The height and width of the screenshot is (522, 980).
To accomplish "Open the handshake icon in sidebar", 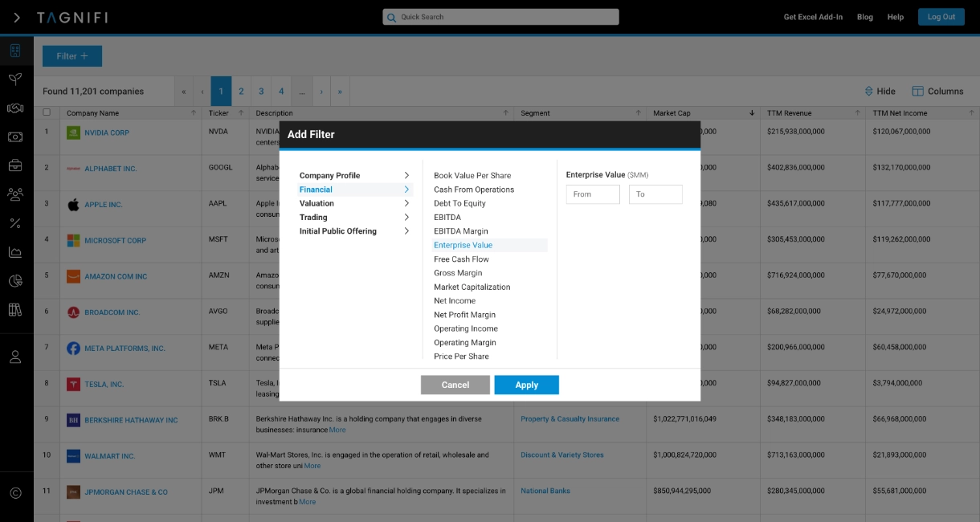I will pos(15,108).
